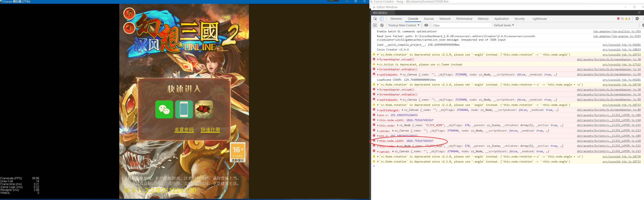
Task: Click the red error count badge showing 15
Action: point(620,19)
